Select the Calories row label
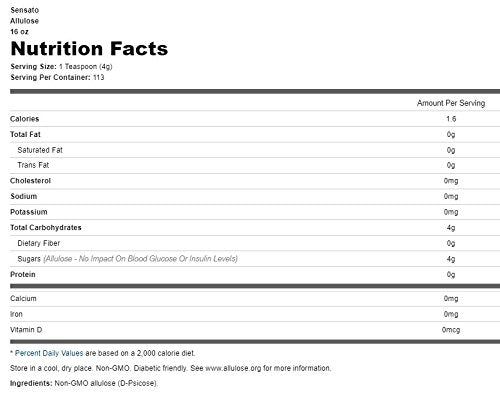Screen dimensions: 500x396 [24, 119]
